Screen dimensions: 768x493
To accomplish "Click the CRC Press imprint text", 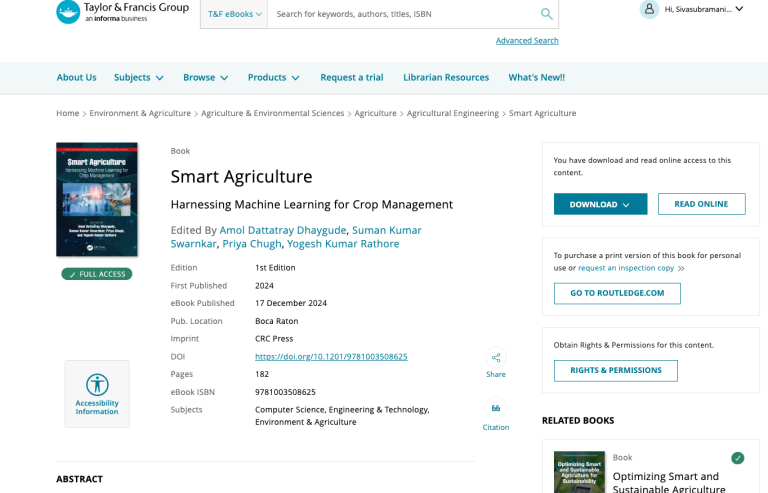I will (x=274, y=339).
